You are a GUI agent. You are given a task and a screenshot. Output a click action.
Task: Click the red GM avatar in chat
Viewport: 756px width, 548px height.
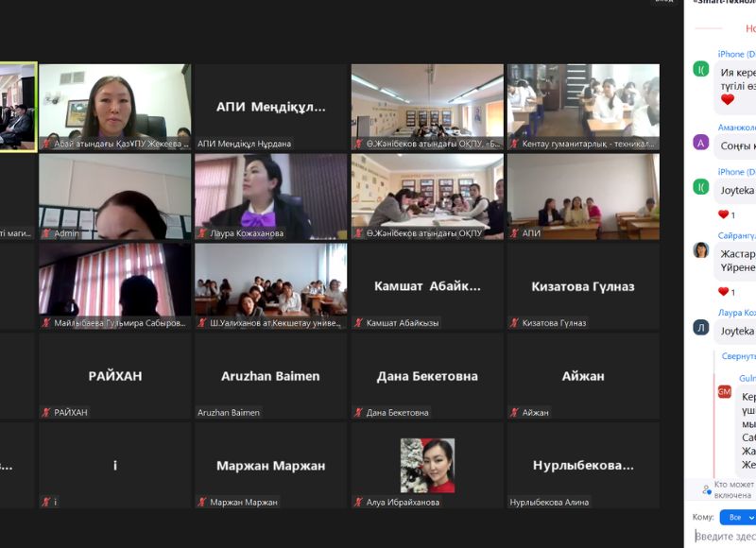click(725, 391)
